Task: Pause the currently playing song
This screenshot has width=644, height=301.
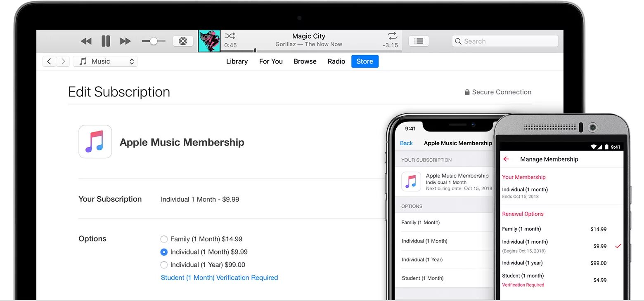Action: tap(106, 41)
